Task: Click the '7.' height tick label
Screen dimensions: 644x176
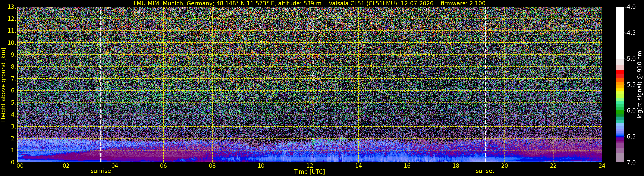Action: click(x=13, y=79)
